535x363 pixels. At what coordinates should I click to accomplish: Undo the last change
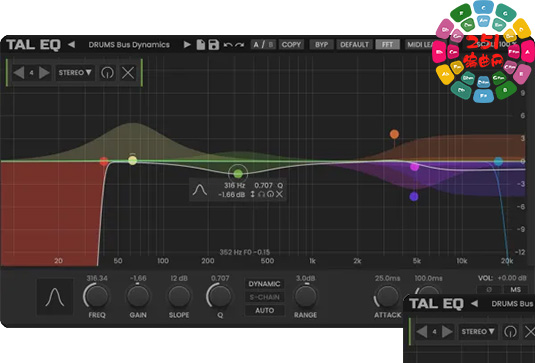228,45
